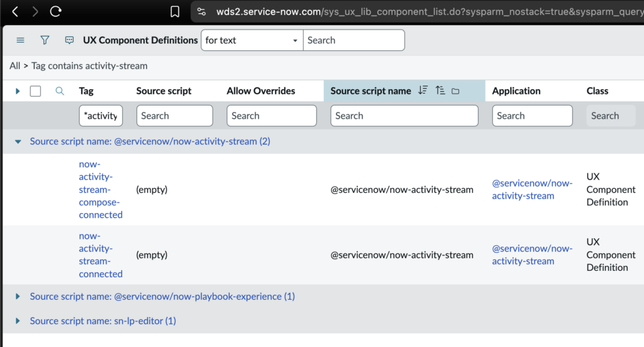Open the 'for text' search dropdown
Viewport: 644px width, 347px height.
252,40
